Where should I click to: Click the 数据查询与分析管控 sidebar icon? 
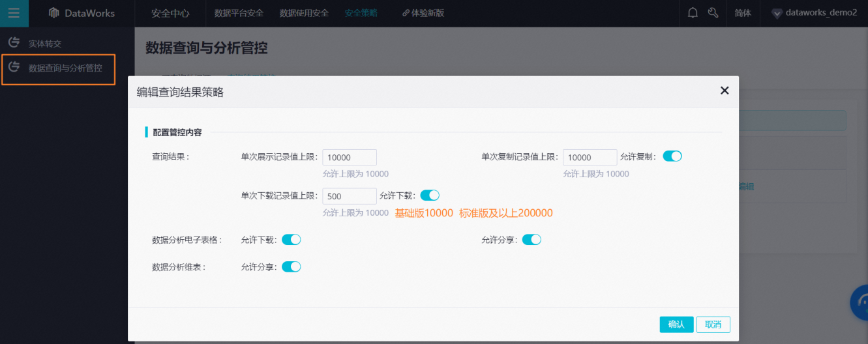tap(14, 66)
